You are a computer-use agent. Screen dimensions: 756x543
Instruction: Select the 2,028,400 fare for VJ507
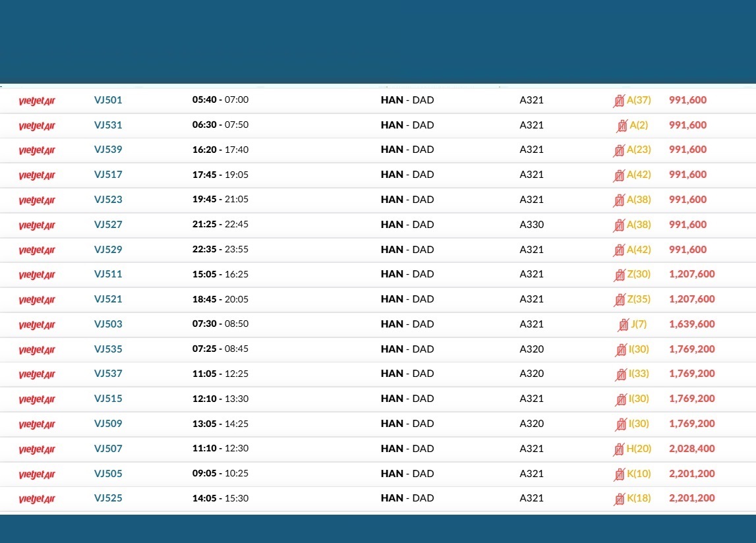click(692, 449)
